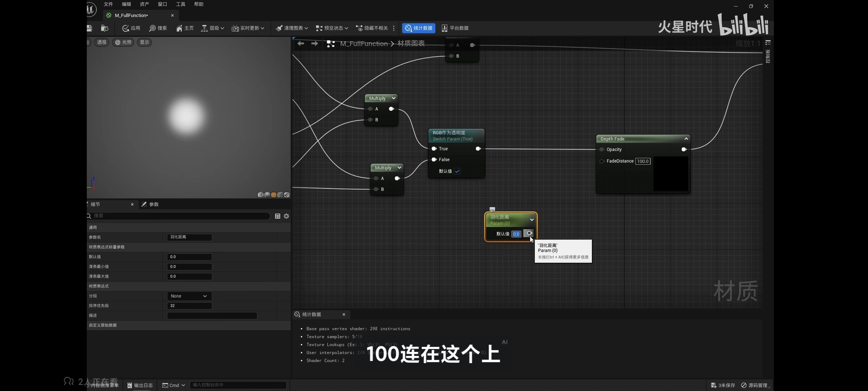Click the FadeDistance 100.0 input field
868x391 pixels.
tap(643, 161)
